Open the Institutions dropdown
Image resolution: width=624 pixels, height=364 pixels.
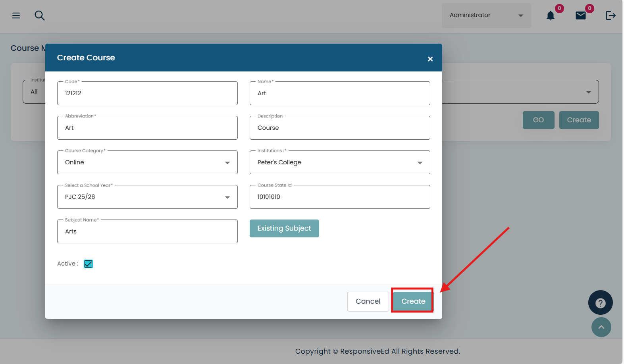coord(339,163)
